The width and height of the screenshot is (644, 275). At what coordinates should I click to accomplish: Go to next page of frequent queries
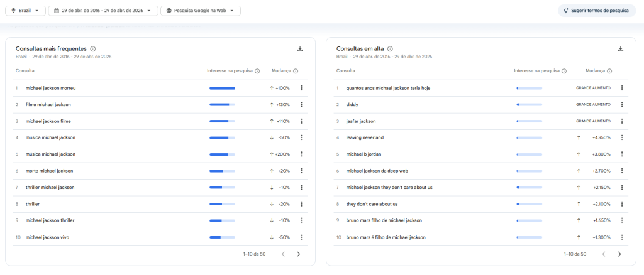point(299,254)
